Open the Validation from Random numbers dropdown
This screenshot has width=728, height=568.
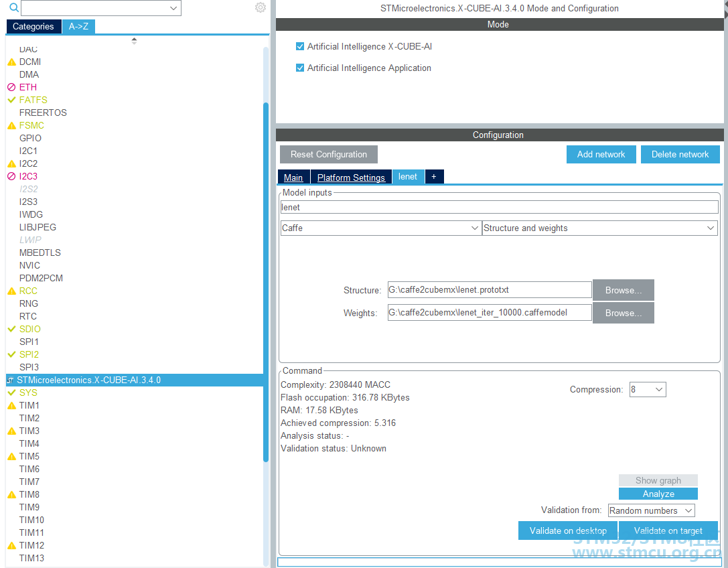pyautogui.click(x=688, y=510)
